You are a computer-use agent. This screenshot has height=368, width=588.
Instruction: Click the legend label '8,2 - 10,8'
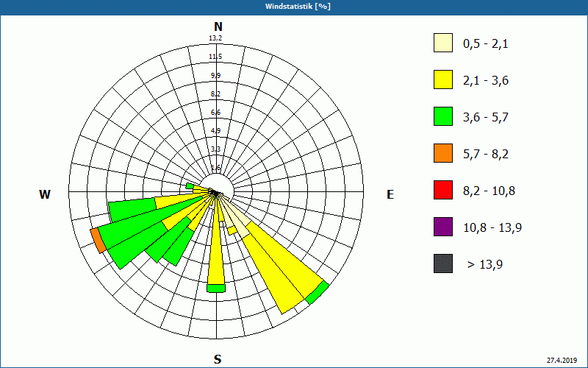point(489,191)
